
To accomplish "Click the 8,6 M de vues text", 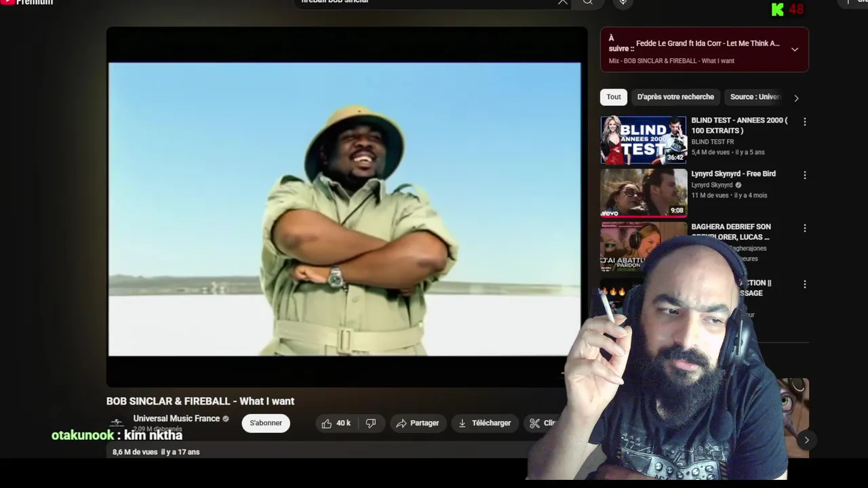I will pyautogui.click(x=136, y=452).
